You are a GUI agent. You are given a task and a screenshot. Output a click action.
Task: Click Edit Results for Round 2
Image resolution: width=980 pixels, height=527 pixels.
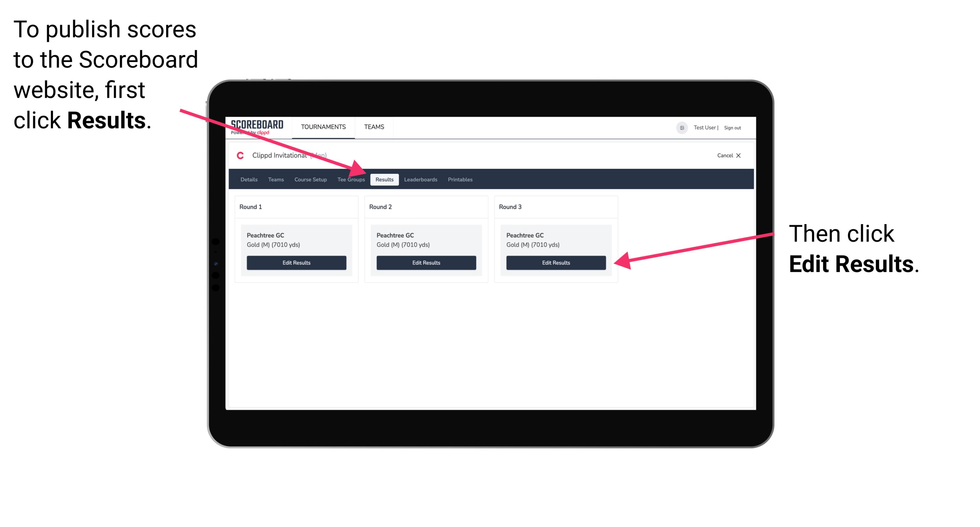click(x=425, y=263)
